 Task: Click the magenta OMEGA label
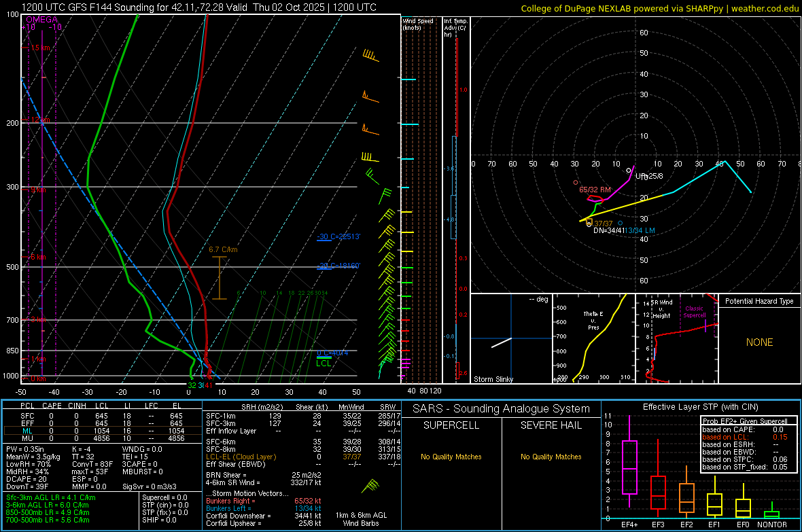pos(42,20)
